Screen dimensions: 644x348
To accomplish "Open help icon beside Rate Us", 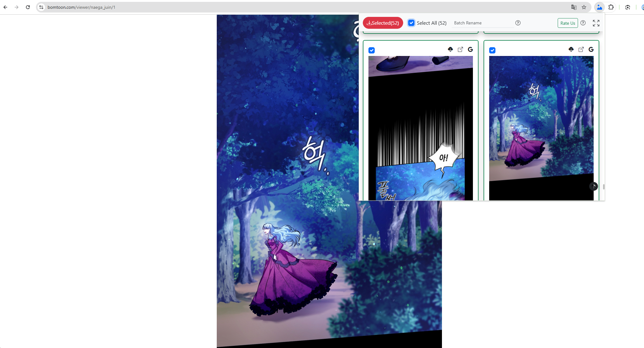I will 583,23.
